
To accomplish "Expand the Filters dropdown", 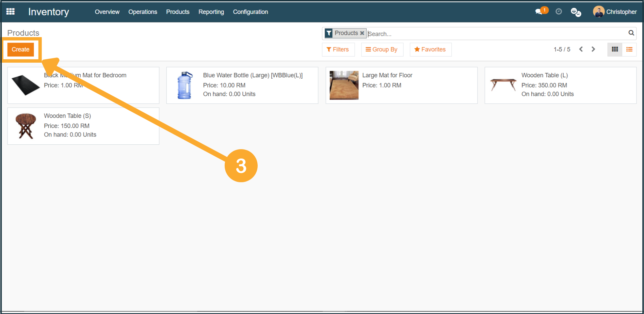I will [x=338, y=49].
